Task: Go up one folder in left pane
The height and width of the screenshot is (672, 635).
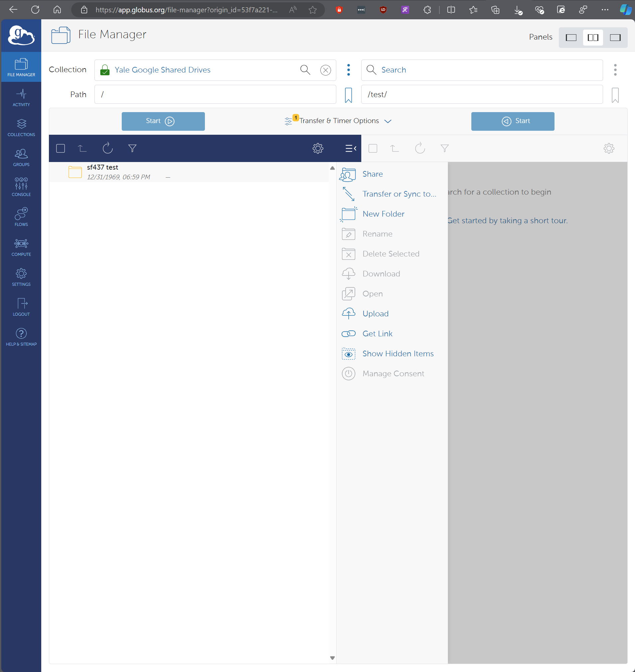Action: (82, 148)
